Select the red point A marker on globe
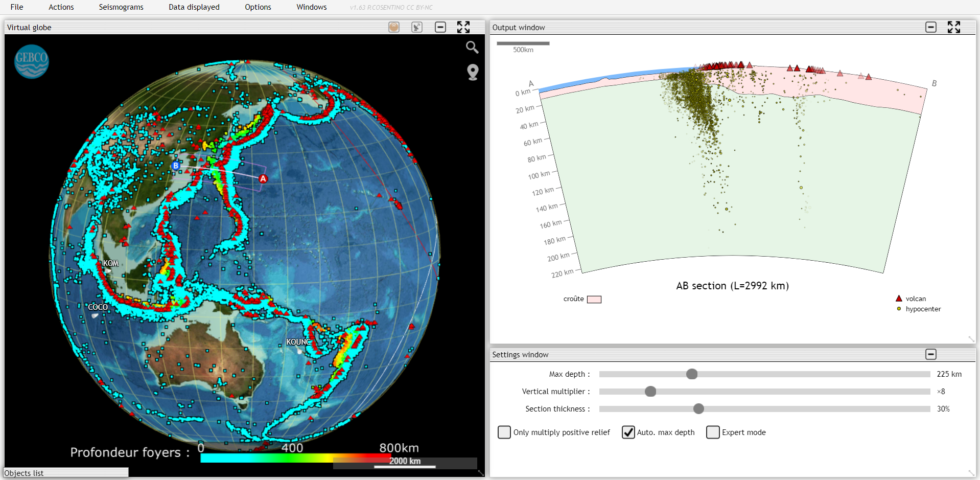 tap(263, 178)
